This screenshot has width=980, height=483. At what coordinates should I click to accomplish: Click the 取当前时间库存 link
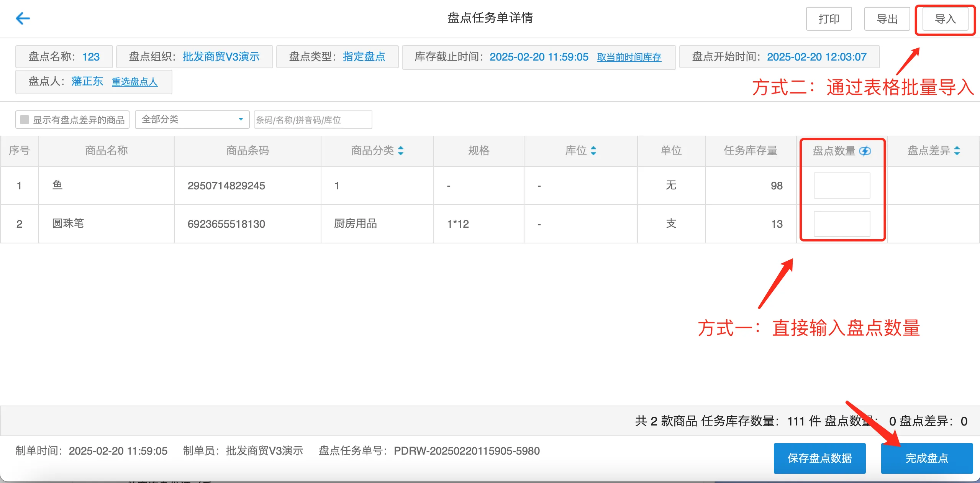tap(629, 57)
